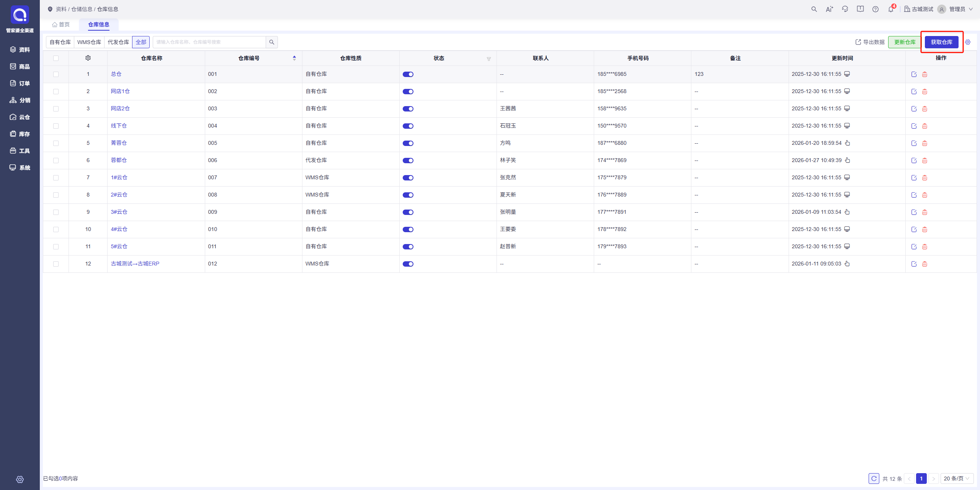Open the notification bell

pyautogui.click(x=891, y=9)
